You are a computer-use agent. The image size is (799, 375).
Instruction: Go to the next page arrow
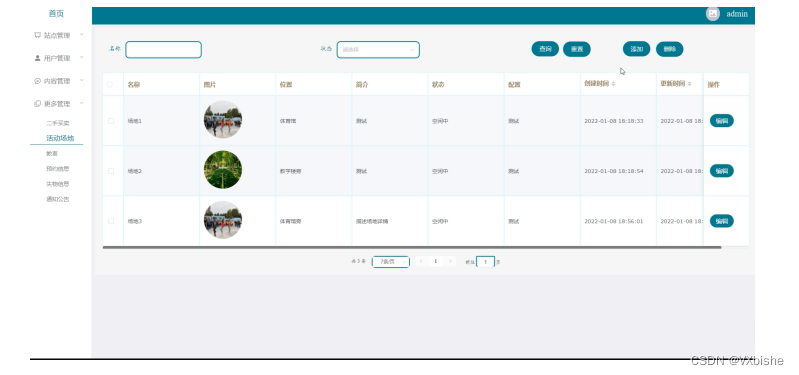(450, 261)
